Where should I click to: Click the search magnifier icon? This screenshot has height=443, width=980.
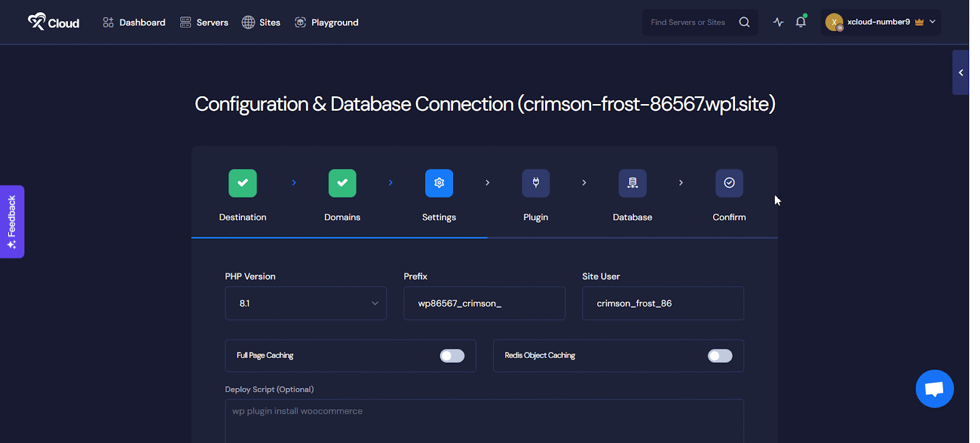[x=744, y=22]
